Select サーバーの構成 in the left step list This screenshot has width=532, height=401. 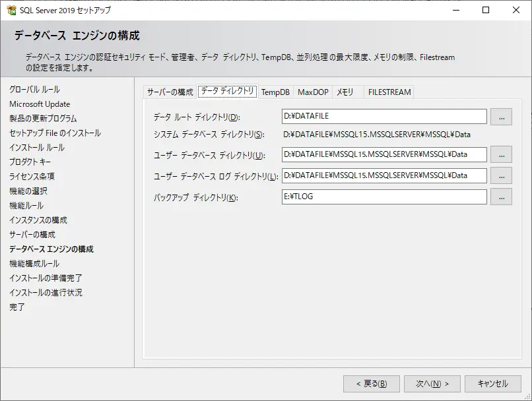coord(32,235)
